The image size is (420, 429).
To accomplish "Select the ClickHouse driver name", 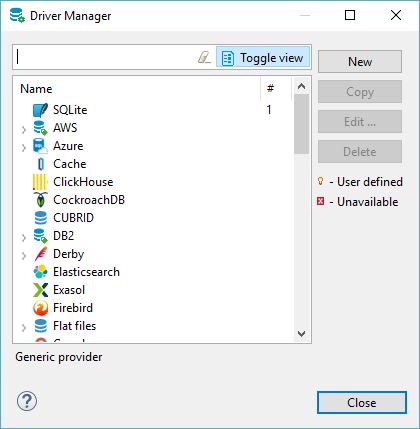I will click(x=83, y=182).
